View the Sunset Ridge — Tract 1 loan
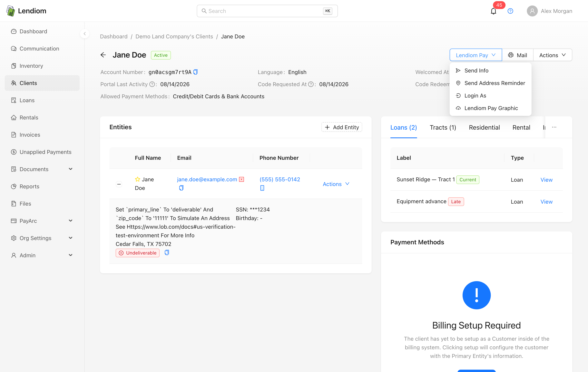The width and height of the screenshot is (588, 372). pyautogui.click(x=546, y=180)
